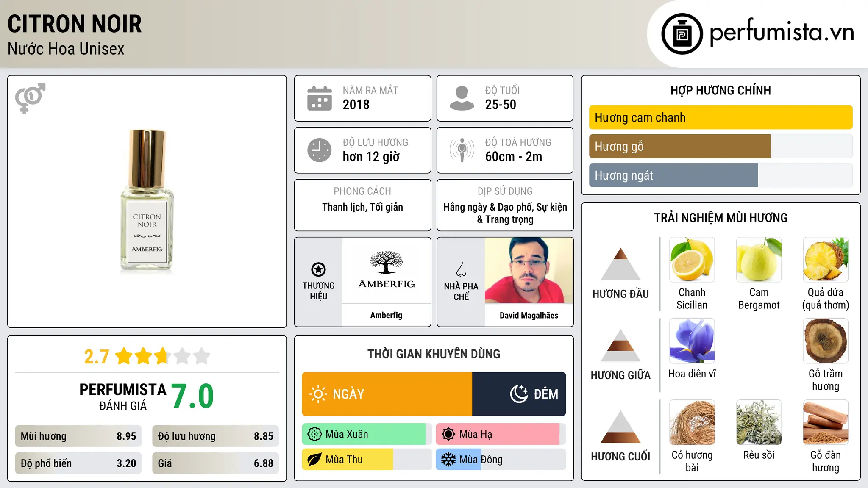Click the Thời gian khuyên dùng heading
The width and height of the screenshot is (868, 488).
pos(434,354)
